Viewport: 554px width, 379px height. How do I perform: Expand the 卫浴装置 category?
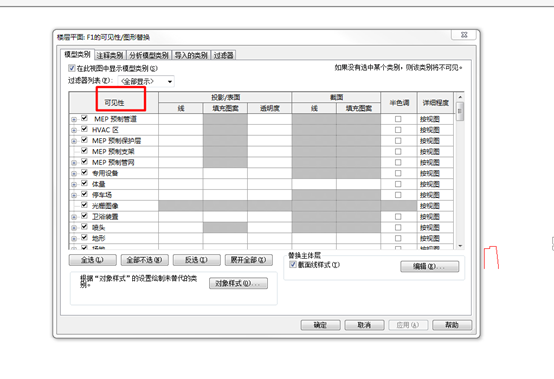[x=74, y=217]
